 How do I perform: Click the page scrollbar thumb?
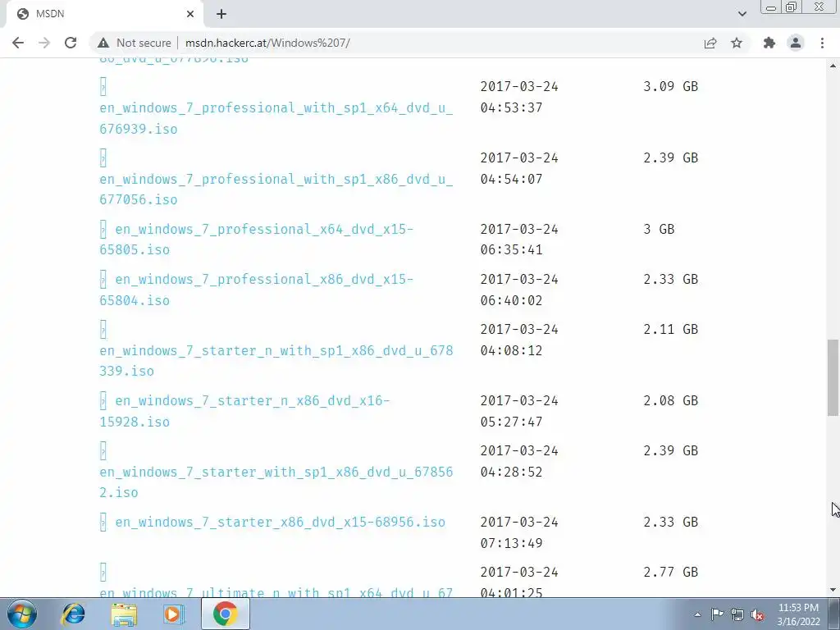833,377
